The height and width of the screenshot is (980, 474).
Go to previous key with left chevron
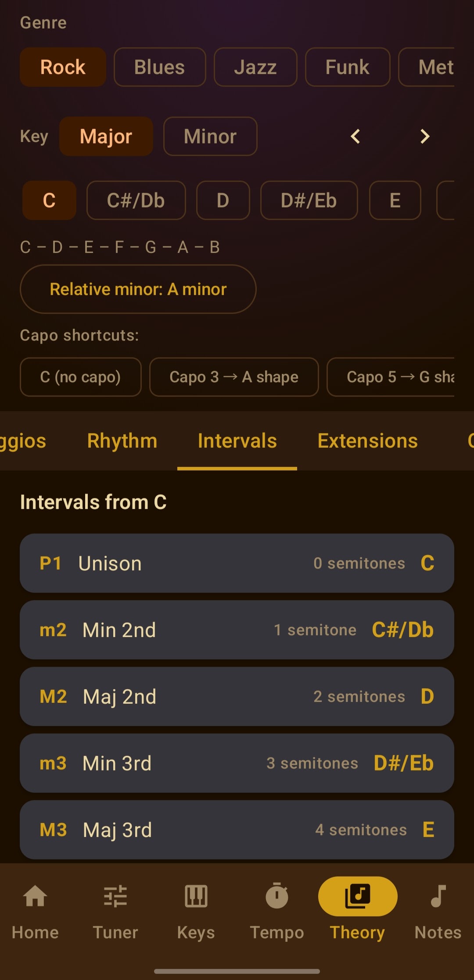[355, 136]
